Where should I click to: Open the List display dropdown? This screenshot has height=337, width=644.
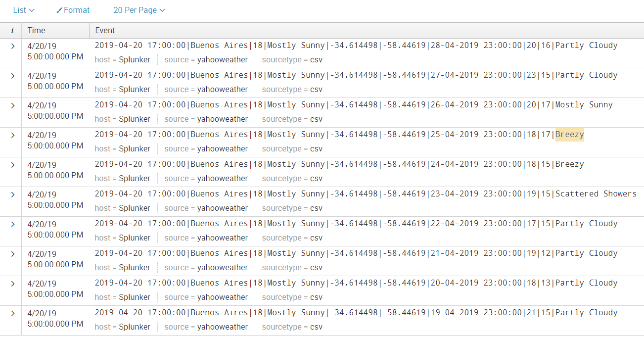tap(23, 10)
